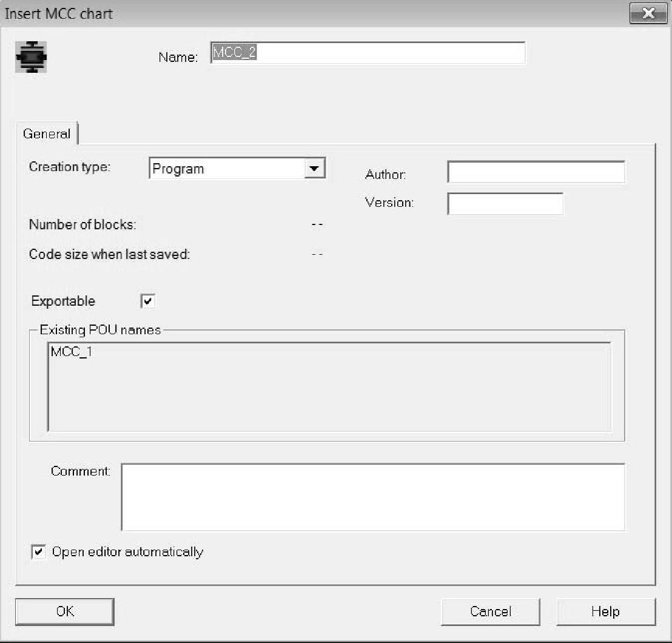Click the Cancel button
672x643 pixels.
[x=490, y=611]
